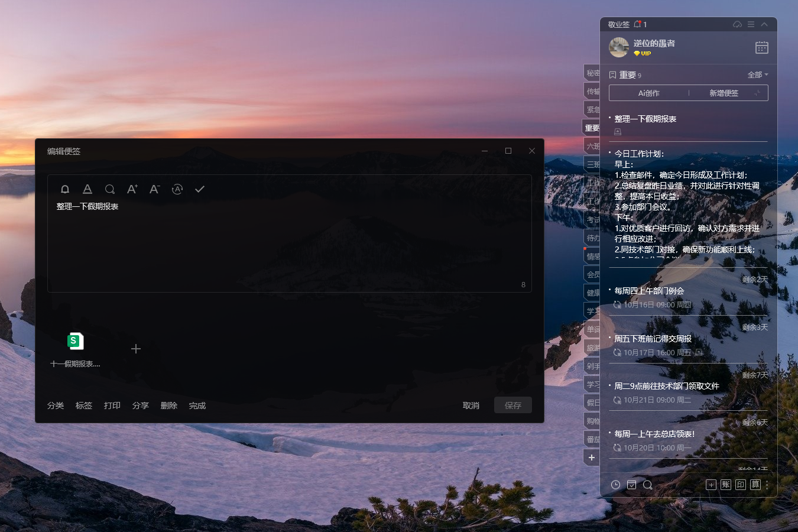Click the decrease font size A- icon
798x532 pixels.
pyautogui.click(x=154, y=189)
